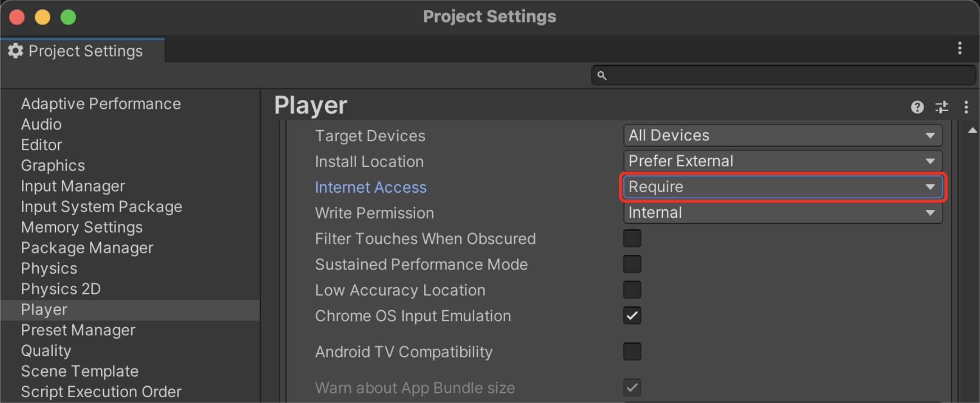Click the search magnifier icon

pyautogui.click(x=602, y=75)
